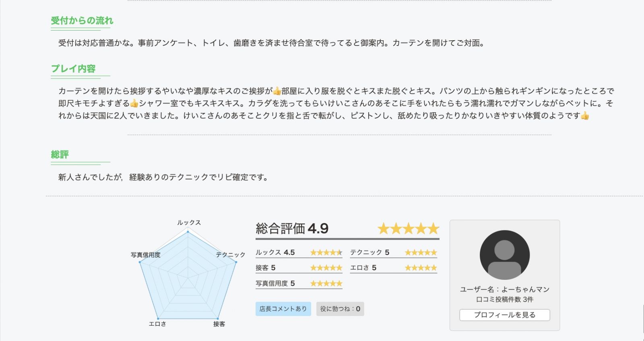Click the ルックス label on radar chart
Screen dimensions: 644x341
click(x=189, y=223)
